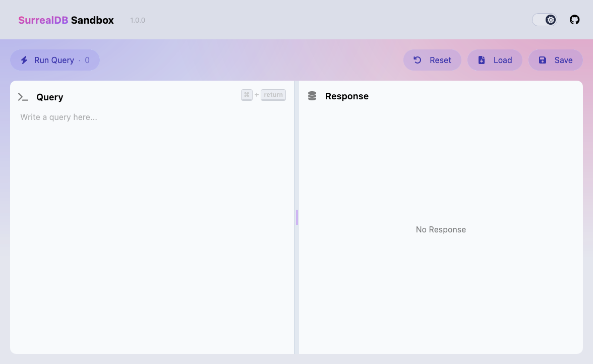Click the split pane divider handle
The image size is (593, 364).
click(x=297, y=217)
